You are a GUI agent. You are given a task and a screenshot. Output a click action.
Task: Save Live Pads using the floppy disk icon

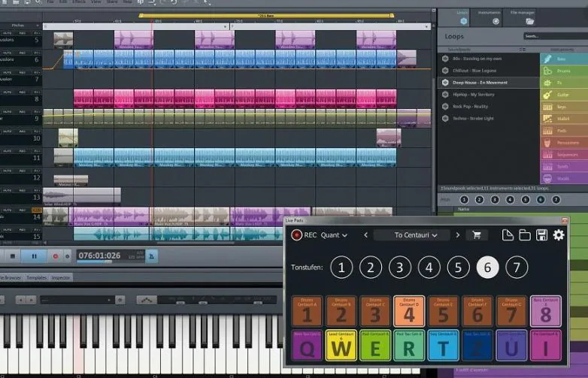click(541, 235)
